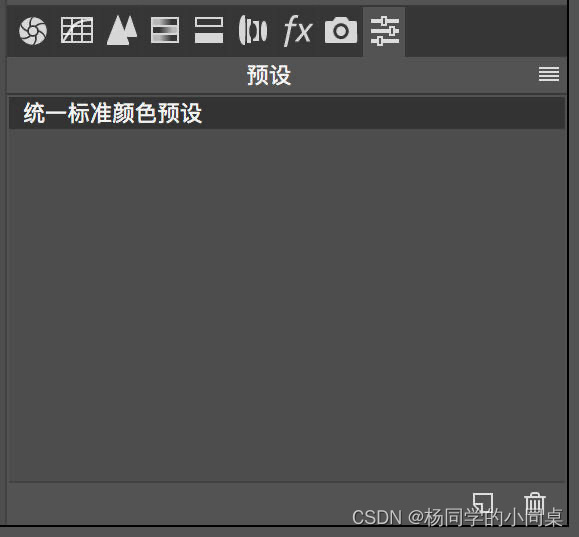579x537 pixels.
Task: Activate the Presets sliders tab
Action: tap(384, 31)
